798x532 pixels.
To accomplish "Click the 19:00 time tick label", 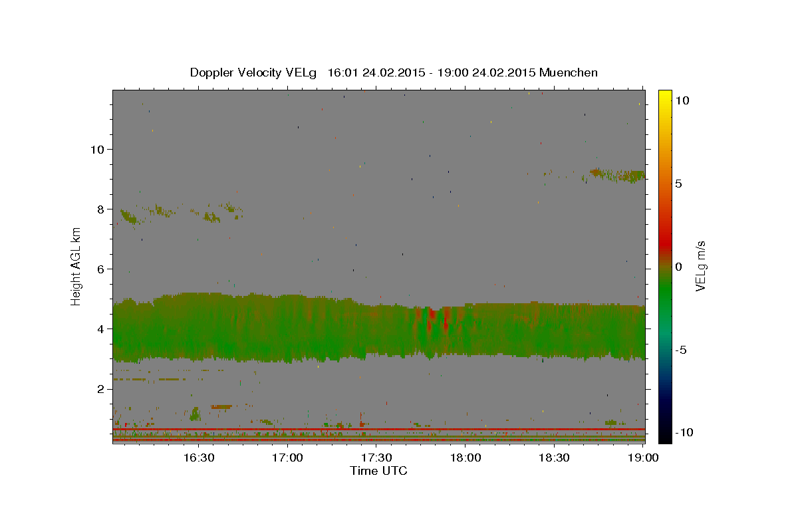I will coord(644,458).
